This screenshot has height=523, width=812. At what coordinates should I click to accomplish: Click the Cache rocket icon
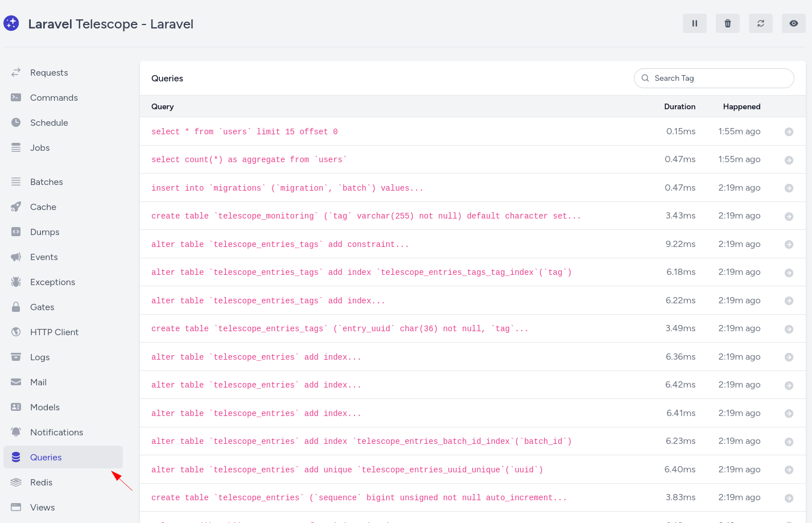(x=16, y=207)
